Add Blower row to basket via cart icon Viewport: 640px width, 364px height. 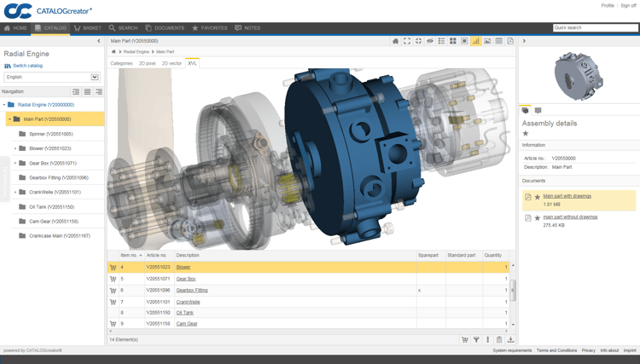pyautogui.click(x=113, y=267)
